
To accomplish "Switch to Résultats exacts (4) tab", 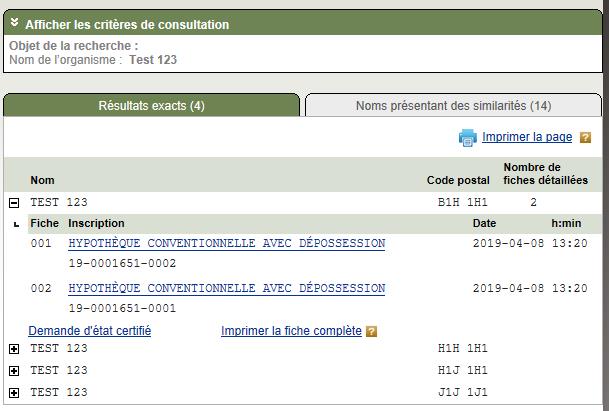I will [151, 106].
